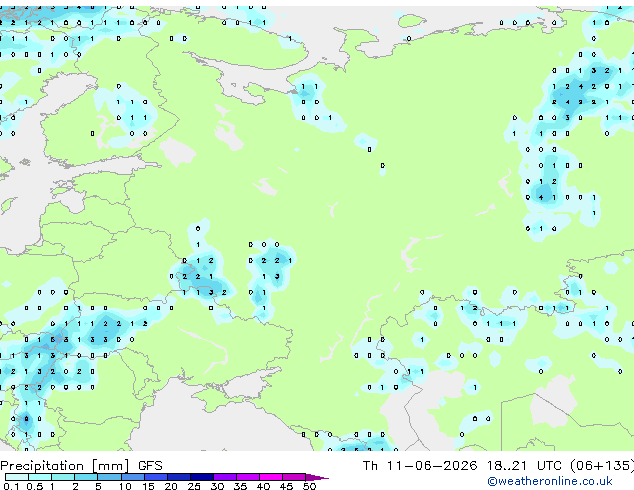Click the '45' legend scale label
Image resolution: width=634 pixels, height=490 pixels.
[286, 486]
